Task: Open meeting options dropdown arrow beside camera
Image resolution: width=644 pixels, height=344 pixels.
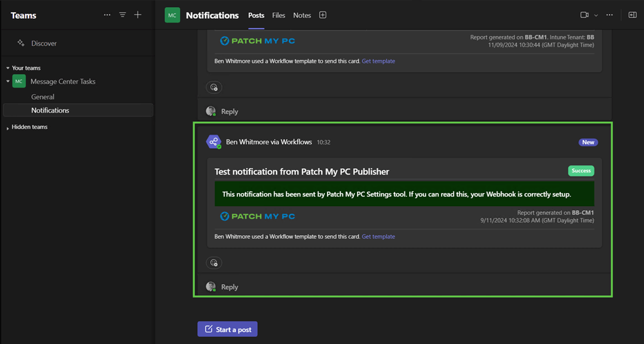Action: click(596, 15)
